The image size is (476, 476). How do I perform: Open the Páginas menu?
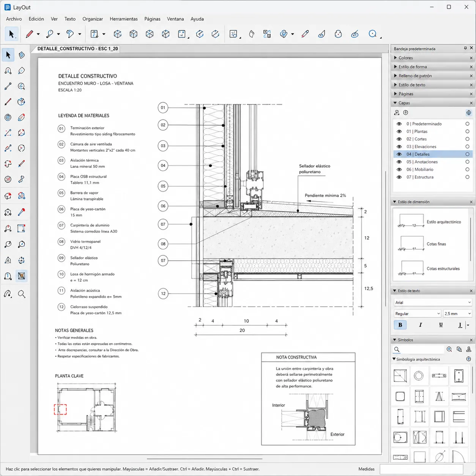(152, 19)
